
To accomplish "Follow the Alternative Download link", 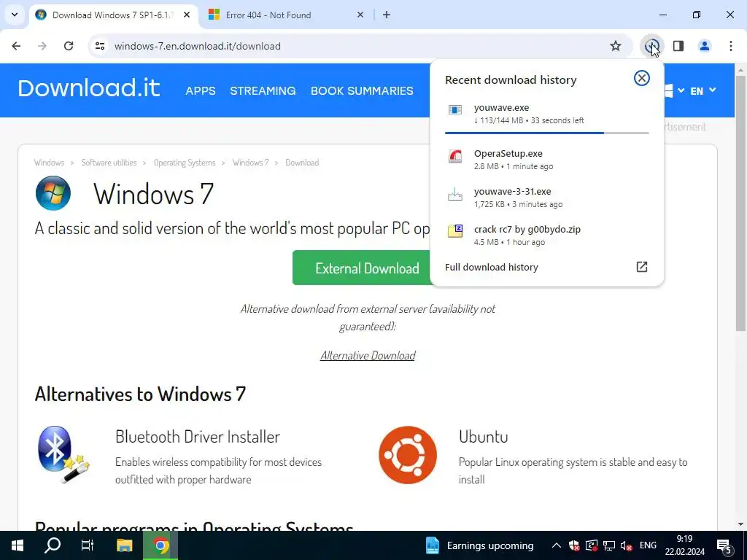I will click(x=368, y=356).
